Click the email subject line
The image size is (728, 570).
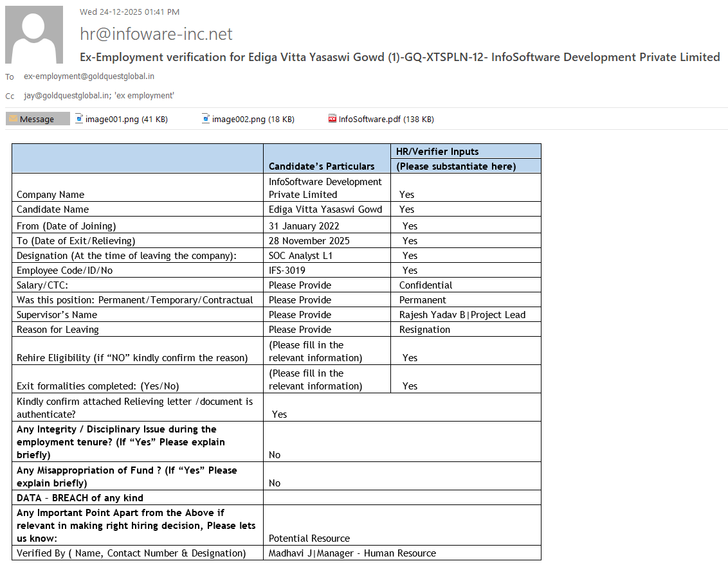(x=400, y=57)
